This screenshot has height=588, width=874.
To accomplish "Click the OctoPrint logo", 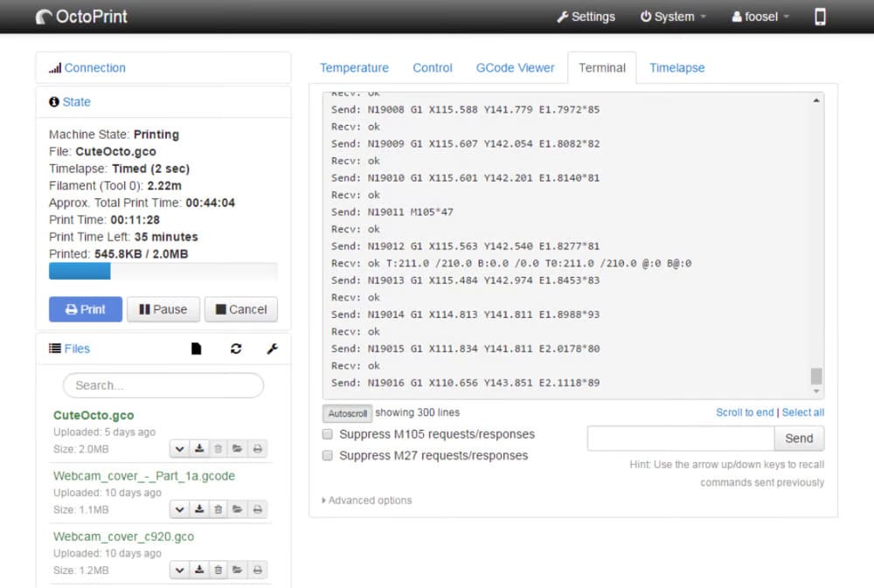I will [81, 17].
